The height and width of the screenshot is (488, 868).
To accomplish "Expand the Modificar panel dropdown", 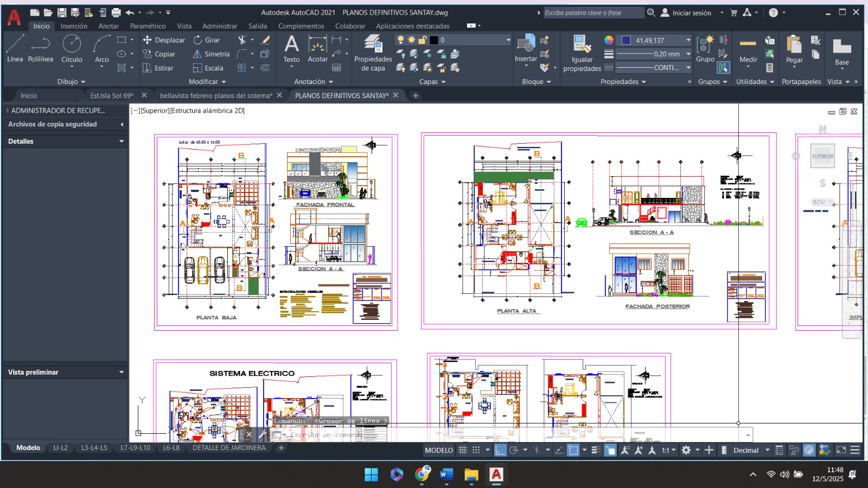I will 207,82.
